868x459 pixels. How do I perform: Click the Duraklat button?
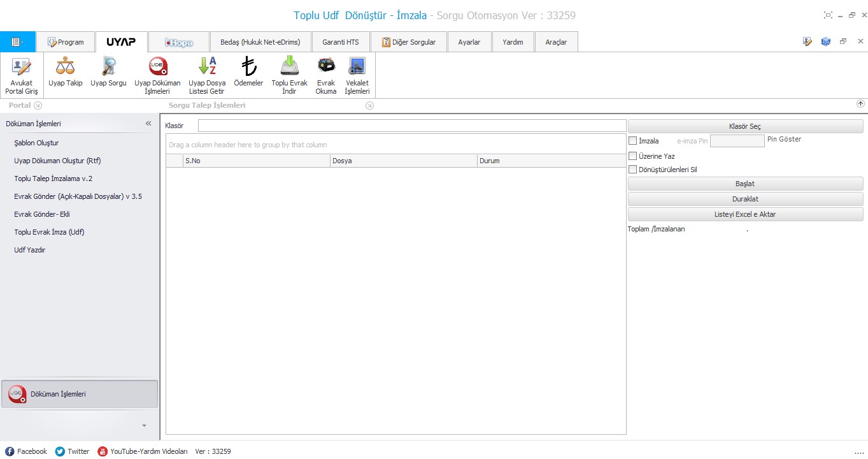pyautogui.click(x=745, y=199)
